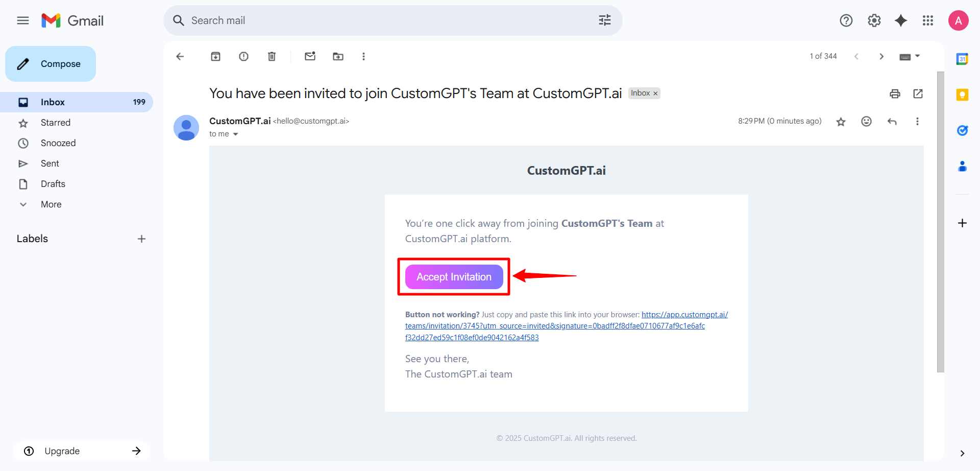Open the Google apps grid
Screen dimensions: 980x471
click(928, 20)
